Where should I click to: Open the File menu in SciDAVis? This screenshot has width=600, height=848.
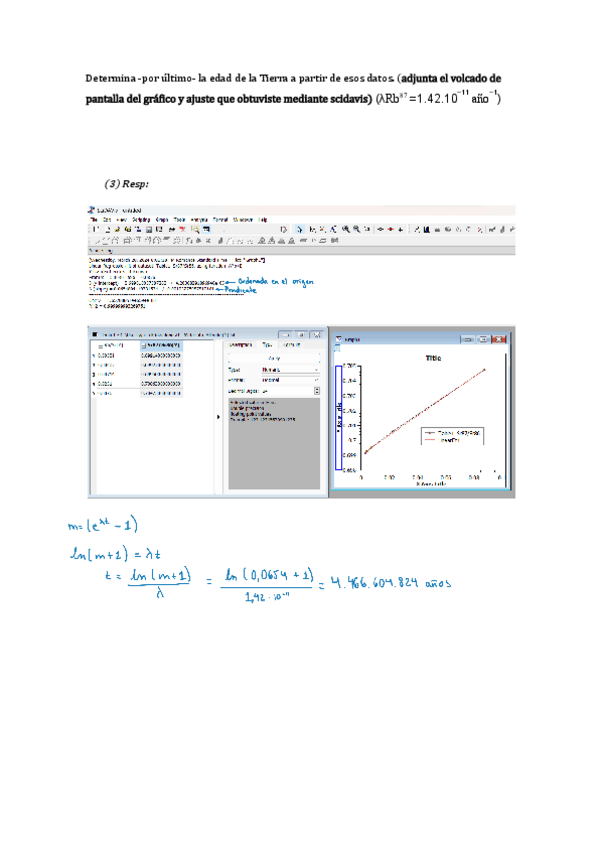coord(94,220)
